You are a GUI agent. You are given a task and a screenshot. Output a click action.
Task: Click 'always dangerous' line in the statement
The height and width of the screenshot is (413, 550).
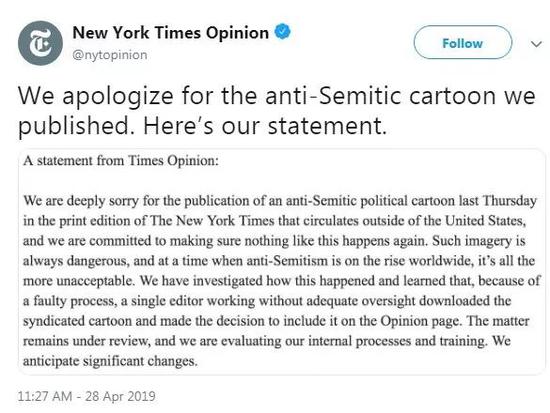coord(279,261)
